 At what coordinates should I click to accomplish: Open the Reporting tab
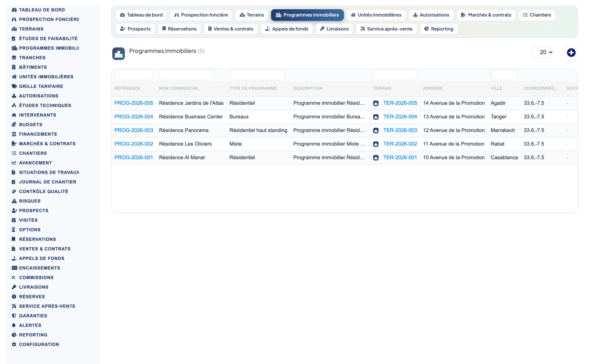pos(439,29)
